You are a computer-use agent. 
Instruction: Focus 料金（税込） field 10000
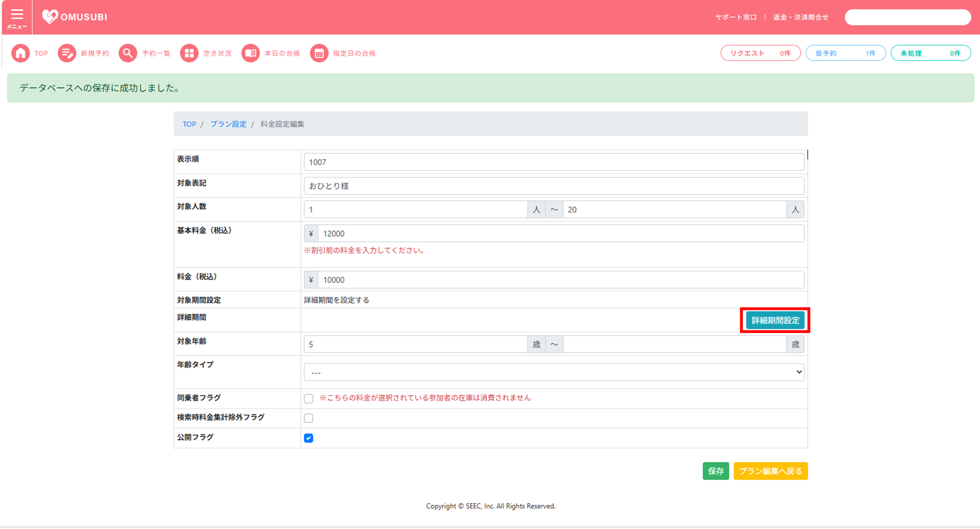[x=561, y=279]
